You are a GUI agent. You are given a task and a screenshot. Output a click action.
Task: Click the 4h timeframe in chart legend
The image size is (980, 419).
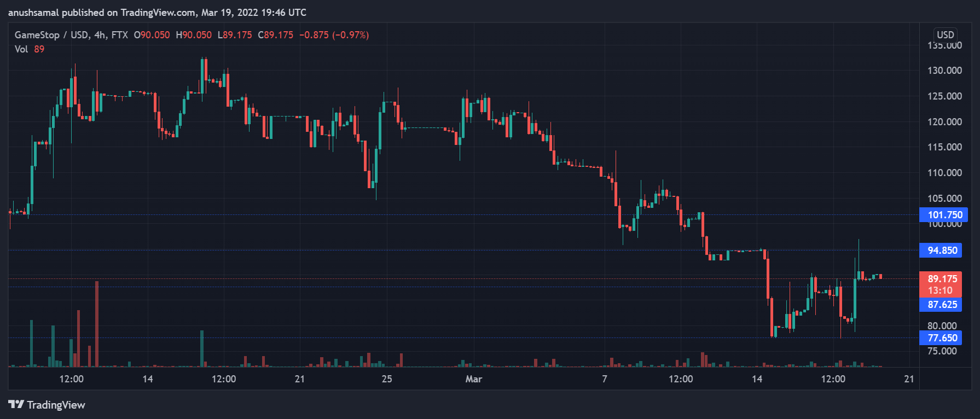100,35
